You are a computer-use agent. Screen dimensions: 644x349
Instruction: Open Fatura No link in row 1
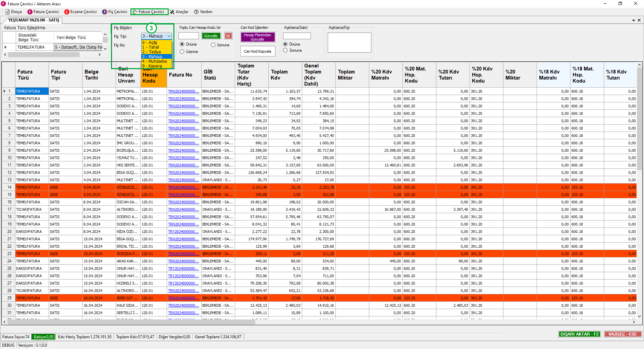click(183, 91)
